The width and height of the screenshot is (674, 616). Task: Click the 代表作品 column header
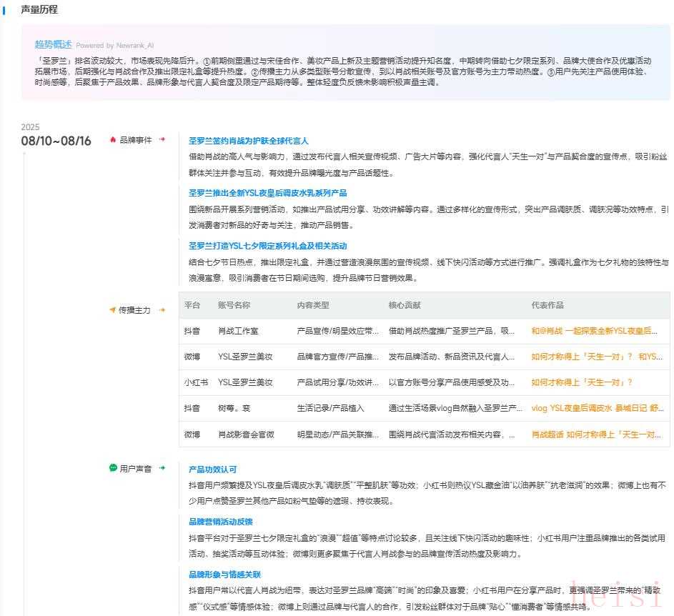tap(547, 305)
